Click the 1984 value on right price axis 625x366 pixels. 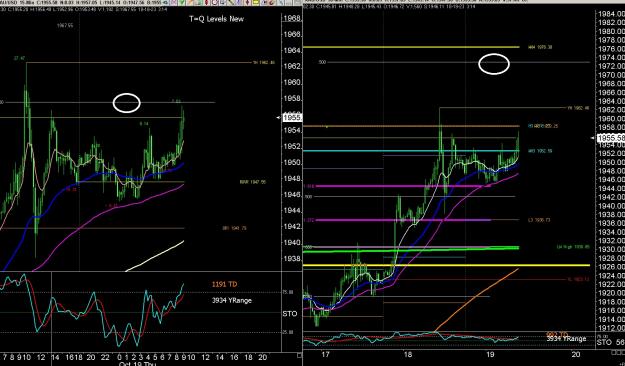611,14
